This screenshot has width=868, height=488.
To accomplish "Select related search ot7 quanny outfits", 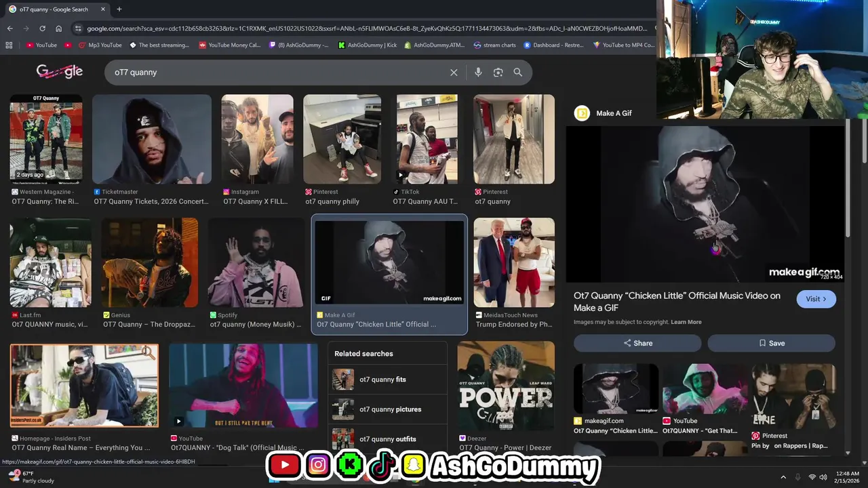I will (387, 439).
